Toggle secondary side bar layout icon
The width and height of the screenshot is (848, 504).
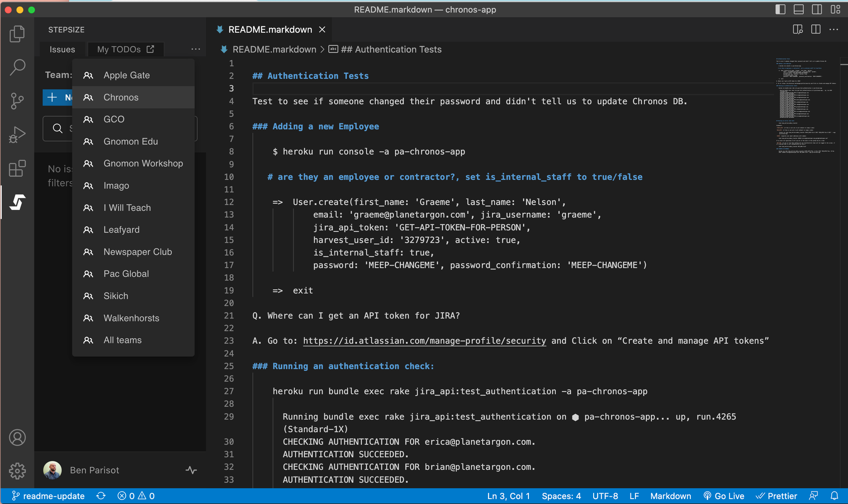point(817,9)
